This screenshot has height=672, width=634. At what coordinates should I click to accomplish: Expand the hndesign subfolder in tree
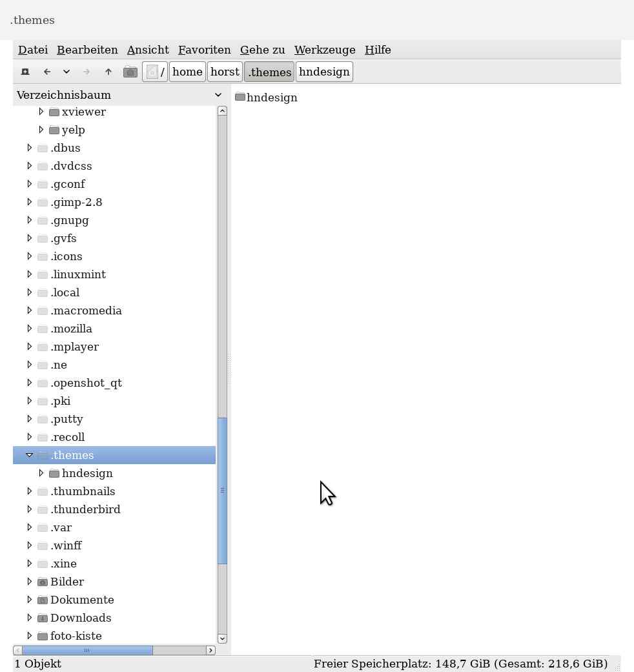pos(41,473)
